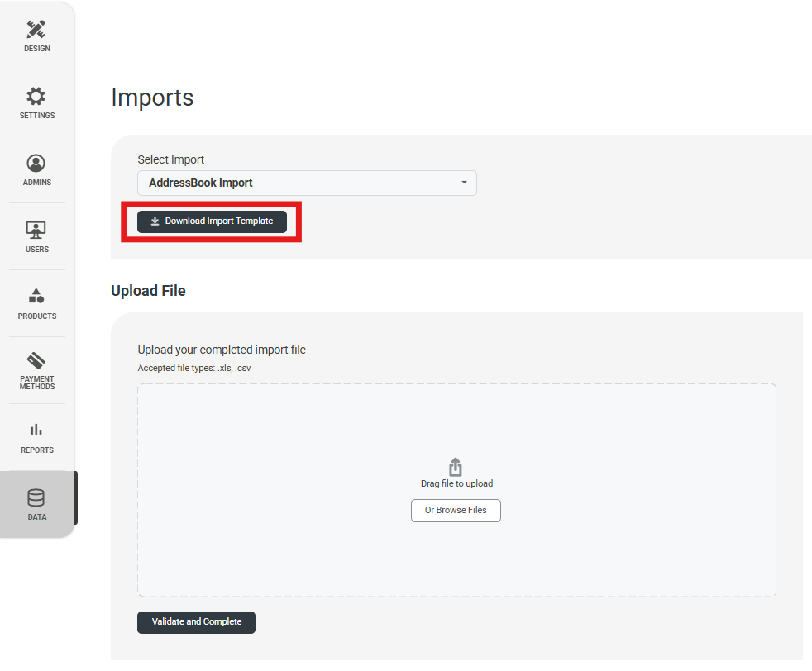Click the Or Browse Files button

pyautogui.click(x=456, y=511)
